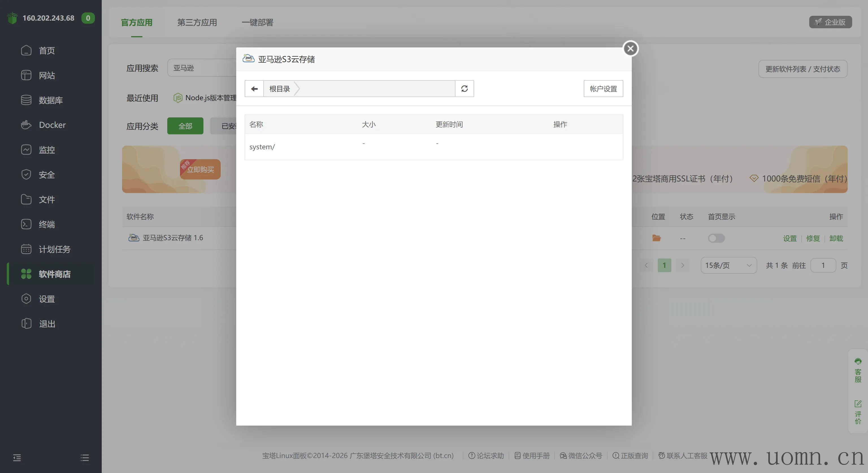Click the back arrow in S3 dialog
Image resolution: width=868 pixels, height=473 pixels.
click(x=254, y=89)
